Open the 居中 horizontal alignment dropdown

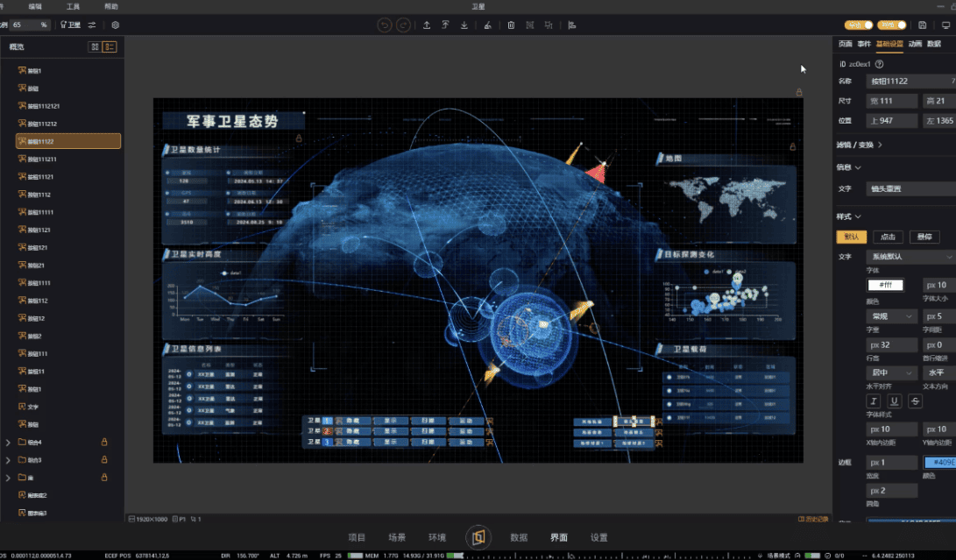point(891,372)
